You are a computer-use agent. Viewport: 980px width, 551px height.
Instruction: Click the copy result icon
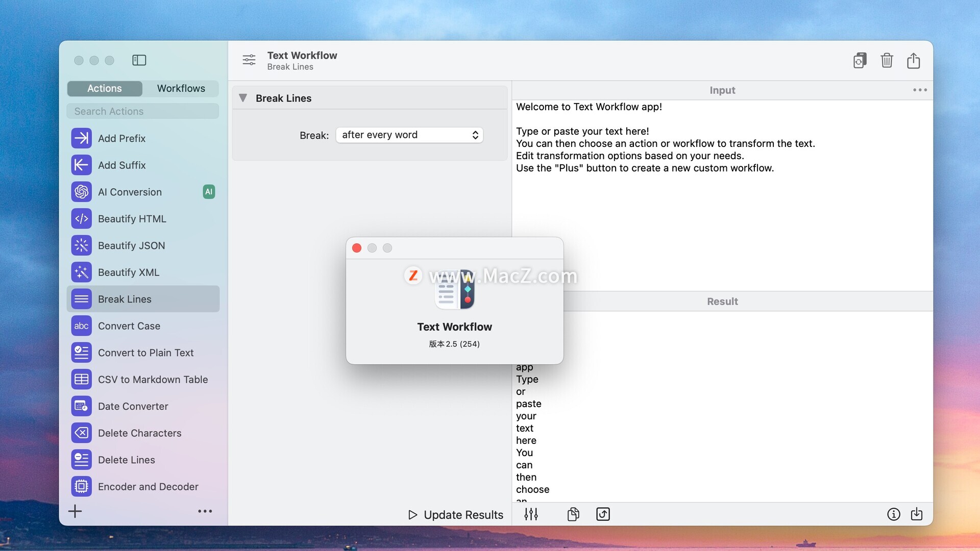tap(573, 514)
